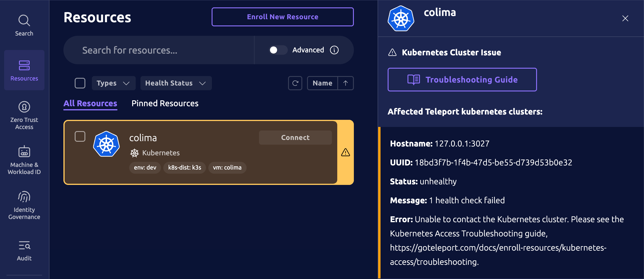
Task: Open Machine & Workload ID section
Action: point(24,160)
